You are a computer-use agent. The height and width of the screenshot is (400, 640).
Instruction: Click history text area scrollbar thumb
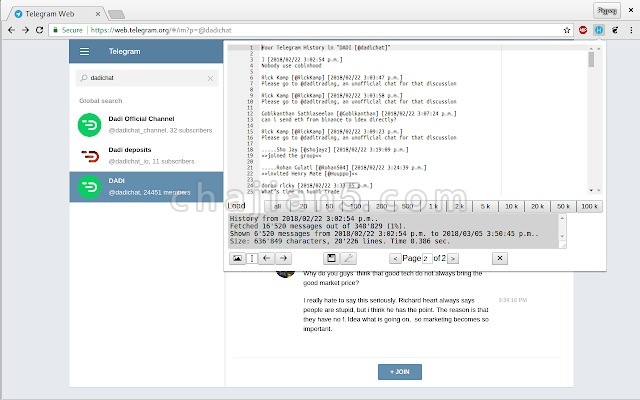point(591,60)
